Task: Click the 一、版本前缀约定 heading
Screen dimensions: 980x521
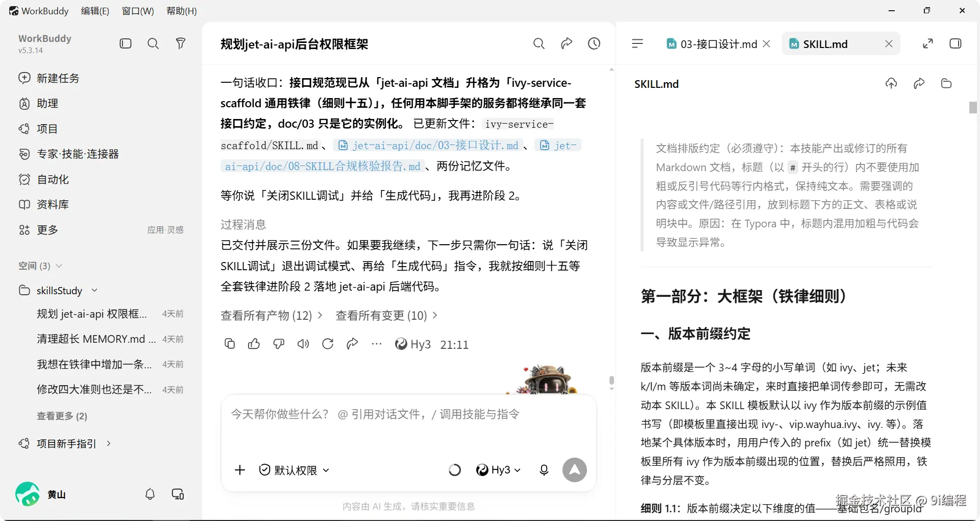Action: [696, 334]
